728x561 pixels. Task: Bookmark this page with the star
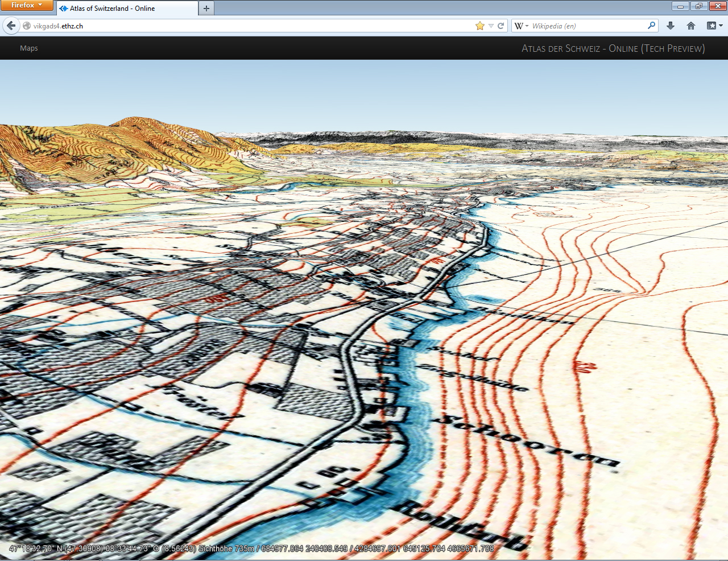(480, 26)
